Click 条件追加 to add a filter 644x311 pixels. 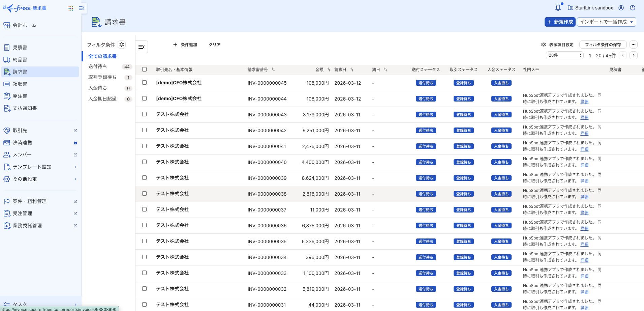pos(185,45)
